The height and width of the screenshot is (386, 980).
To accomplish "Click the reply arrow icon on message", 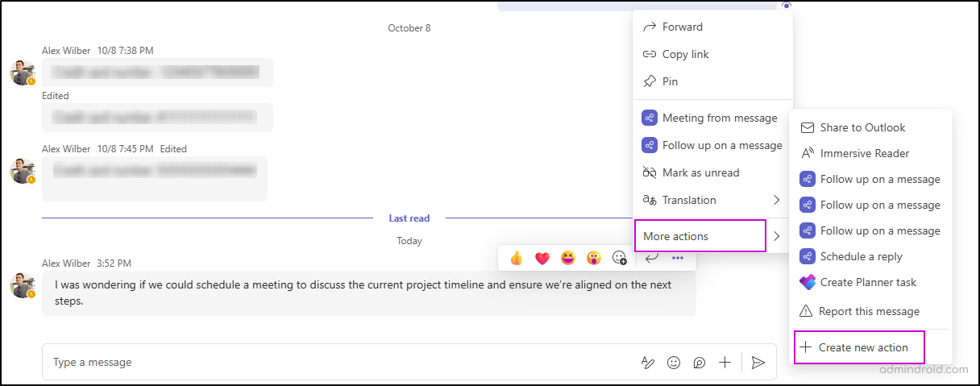I will click(652, 258).
